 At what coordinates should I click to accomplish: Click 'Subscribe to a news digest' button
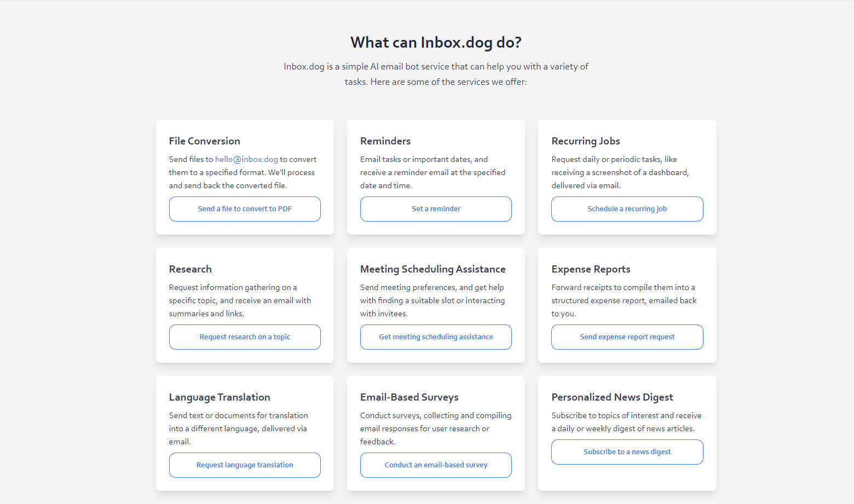(x=627, y=452)
